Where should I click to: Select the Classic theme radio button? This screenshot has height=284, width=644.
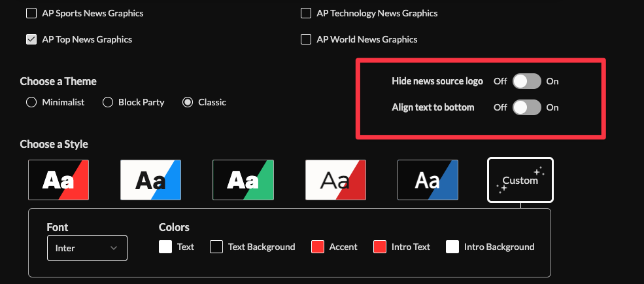188,102
